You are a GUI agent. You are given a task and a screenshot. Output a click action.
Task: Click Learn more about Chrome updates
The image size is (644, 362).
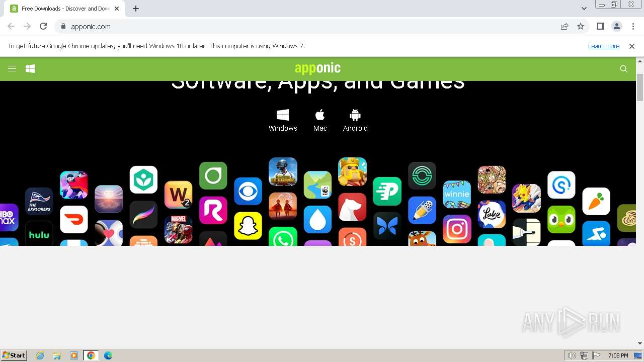pos(604,46)
